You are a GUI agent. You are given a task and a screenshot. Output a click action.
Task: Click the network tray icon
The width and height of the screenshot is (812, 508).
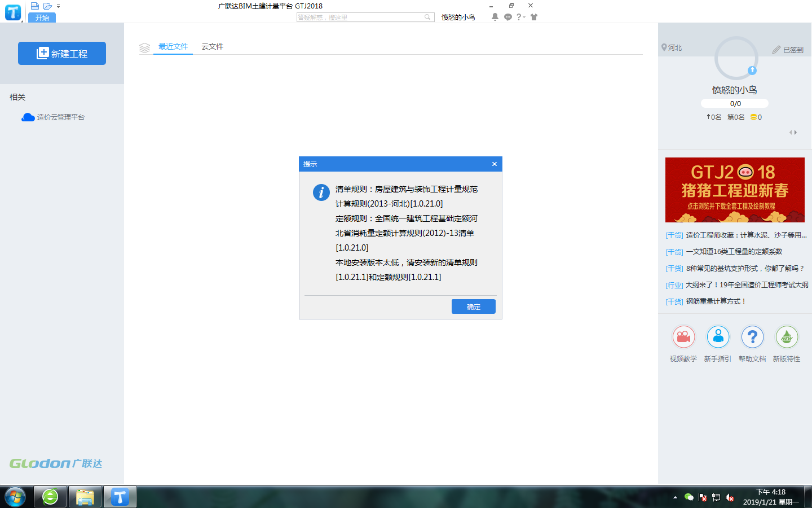tap(716, 497)
